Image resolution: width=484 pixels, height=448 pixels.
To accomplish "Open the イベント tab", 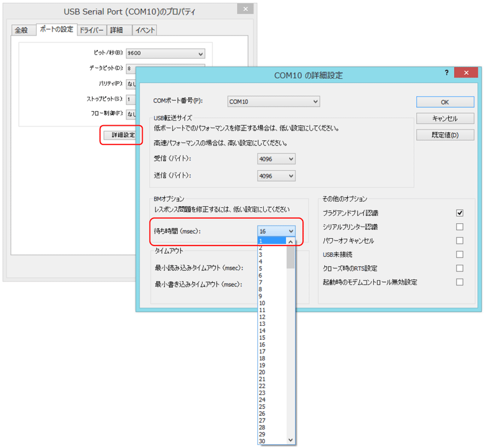I will [145, 30].
